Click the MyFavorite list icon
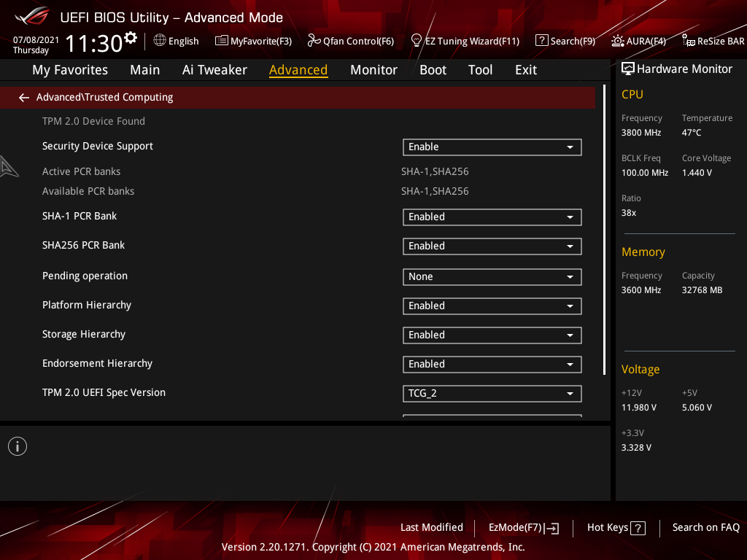The height and width of the screenshot is (560, 747). click(x=222, y=41)
